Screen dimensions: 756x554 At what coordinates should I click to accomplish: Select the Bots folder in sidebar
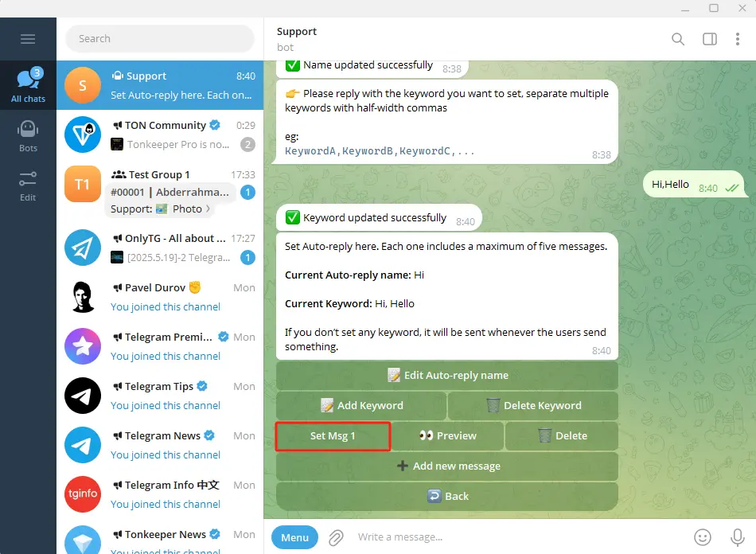[28, 135]
